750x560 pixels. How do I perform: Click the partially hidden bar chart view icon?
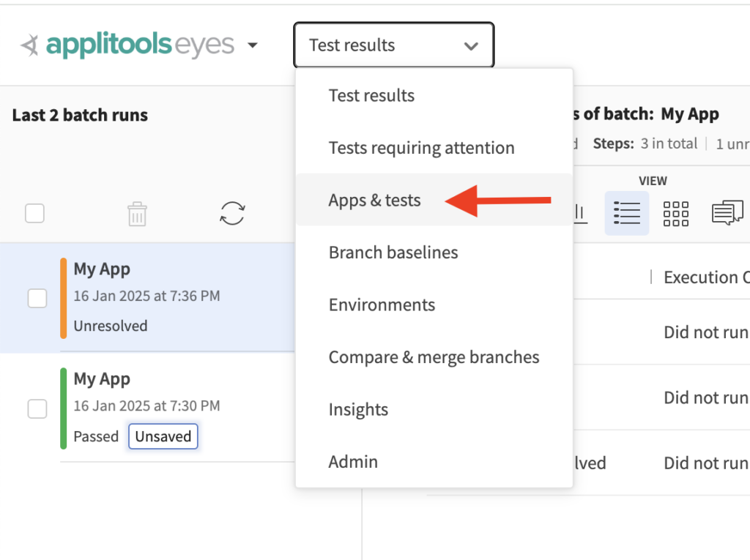tap(580, 213)
